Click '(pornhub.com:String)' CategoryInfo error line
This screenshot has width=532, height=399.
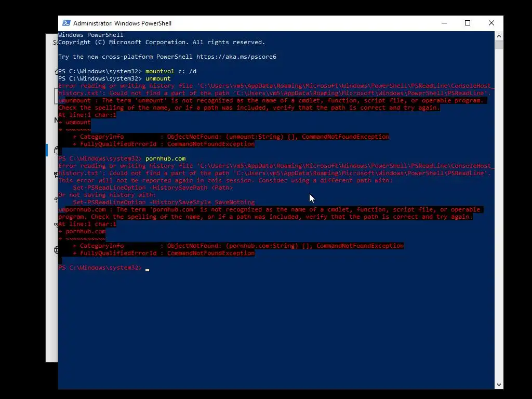238,246
